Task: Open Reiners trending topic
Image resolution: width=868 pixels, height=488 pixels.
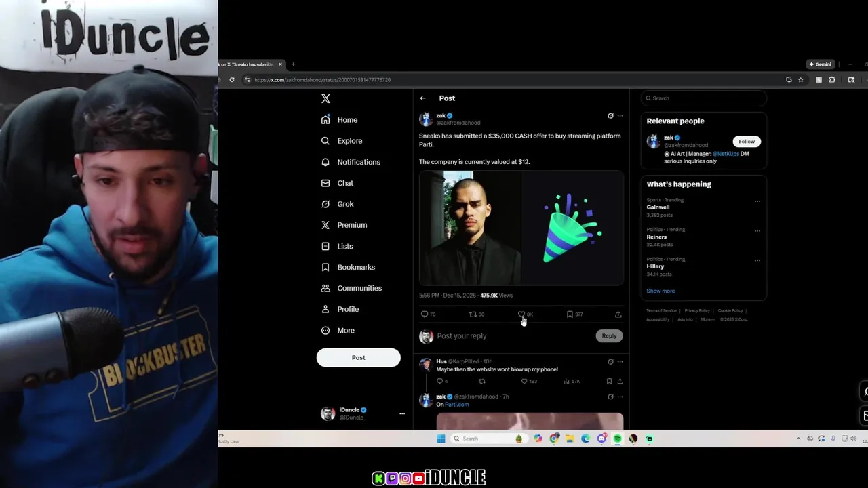Action: [x=656, y=237]
